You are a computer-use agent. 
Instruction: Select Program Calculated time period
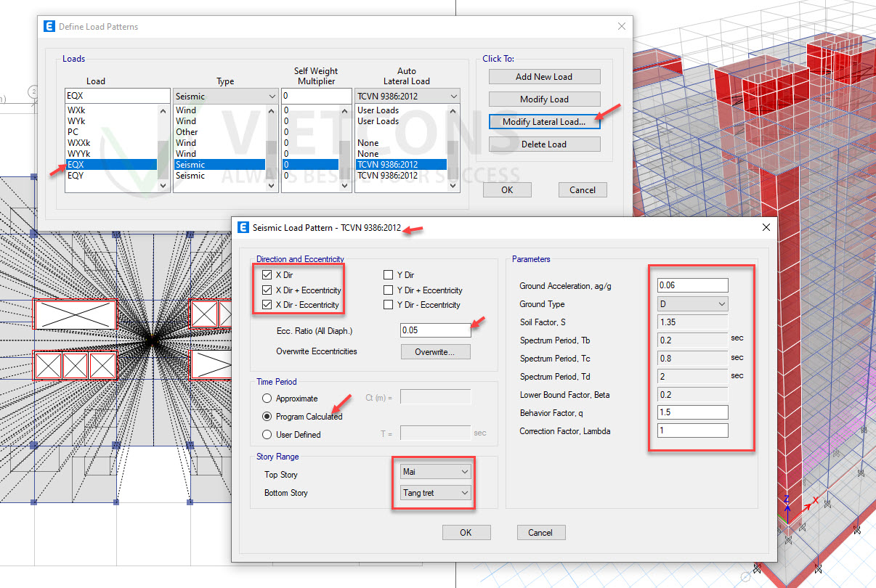tap(267, 417)
